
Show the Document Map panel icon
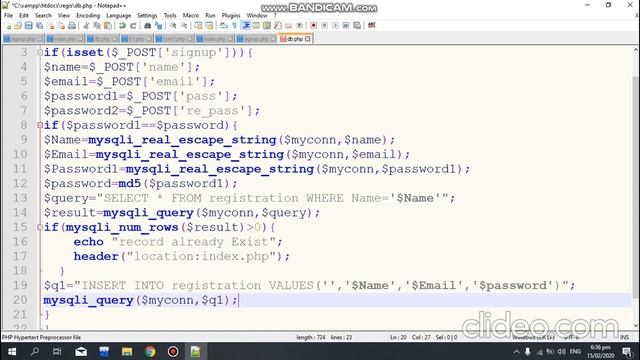[267, 25]
